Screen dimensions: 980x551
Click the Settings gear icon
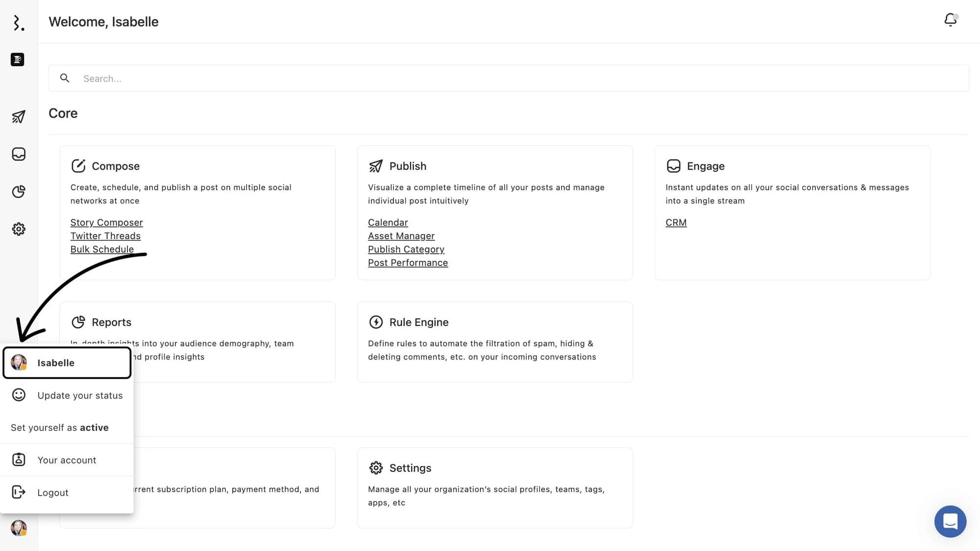(x=19, y=229)
